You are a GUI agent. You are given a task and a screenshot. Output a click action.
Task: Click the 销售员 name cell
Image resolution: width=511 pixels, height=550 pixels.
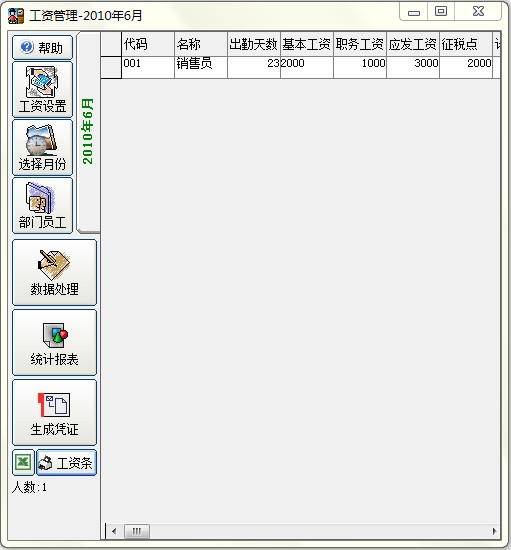point(201,67)
